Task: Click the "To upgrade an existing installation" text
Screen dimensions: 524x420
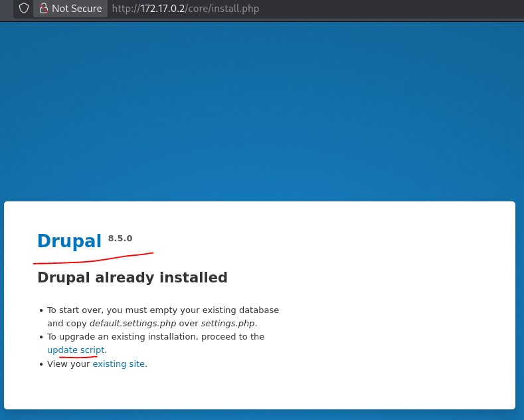Action: [155, 337]
